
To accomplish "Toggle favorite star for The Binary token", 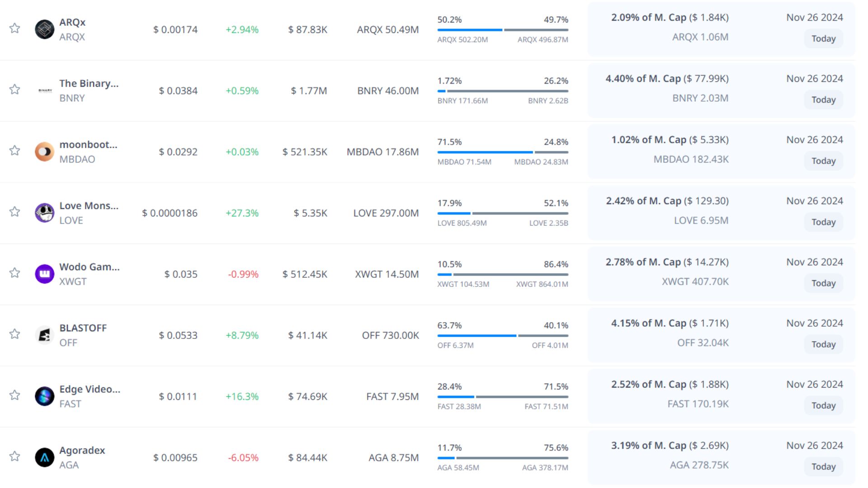I will tap(14, 89).
